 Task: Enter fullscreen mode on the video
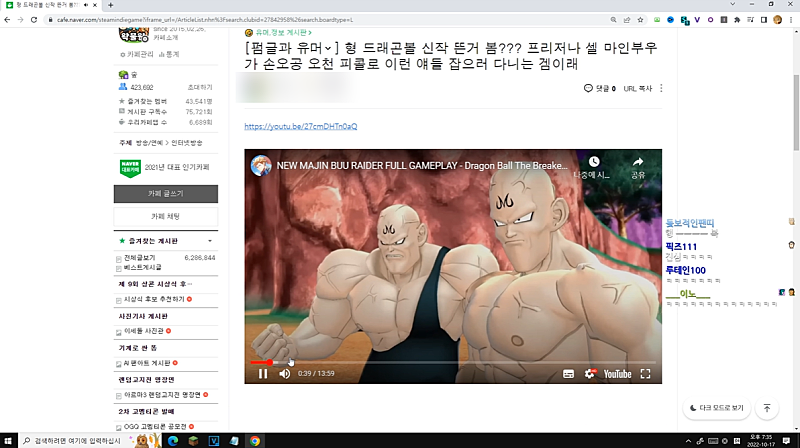(646, 374)
